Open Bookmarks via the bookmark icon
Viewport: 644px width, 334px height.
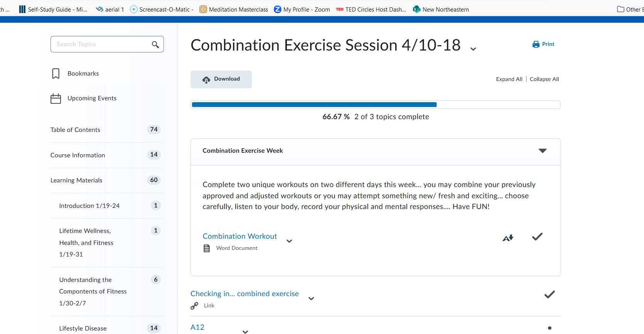[56, 74]
